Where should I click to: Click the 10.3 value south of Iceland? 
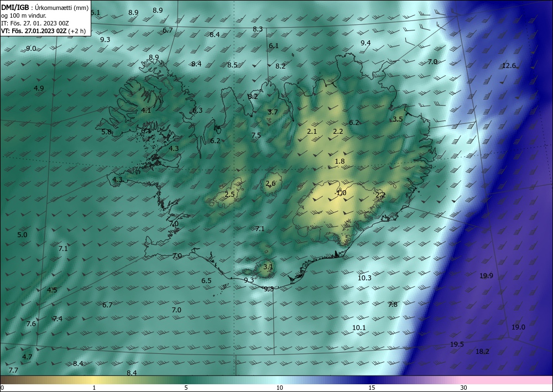click(x=364, y=278)
